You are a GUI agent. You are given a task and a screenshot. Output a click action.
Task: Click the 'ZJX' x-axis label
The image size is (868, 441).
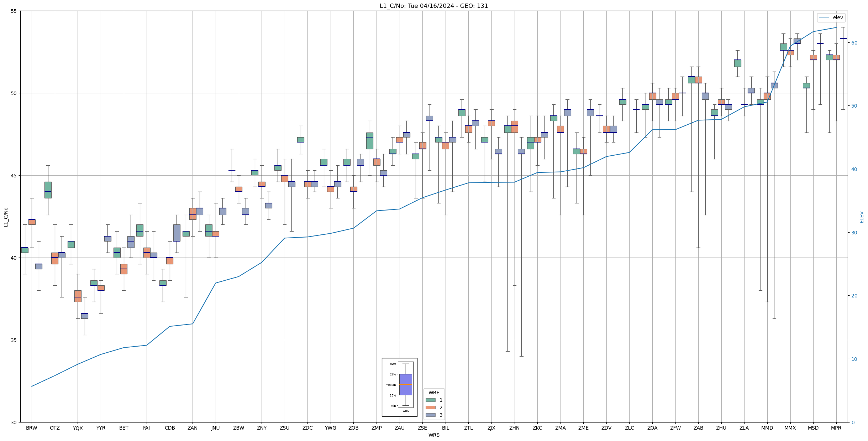pyautogui.click(x=491, y=428)
